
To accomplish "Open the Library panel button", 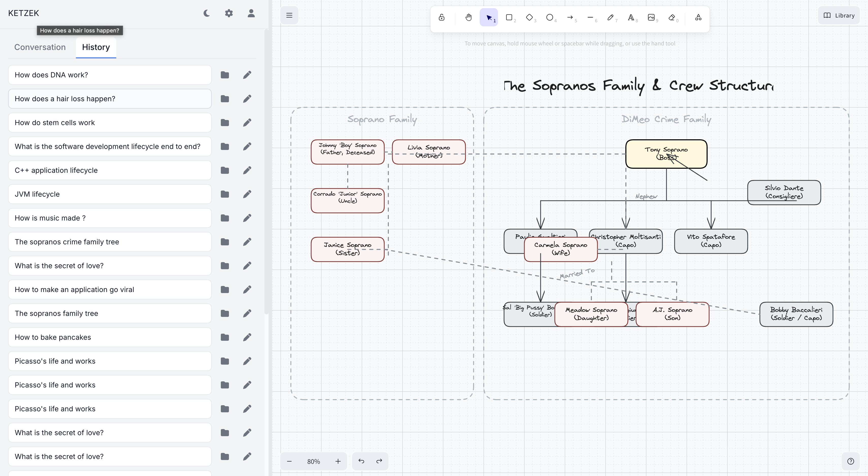I will (x=839, y=15).
